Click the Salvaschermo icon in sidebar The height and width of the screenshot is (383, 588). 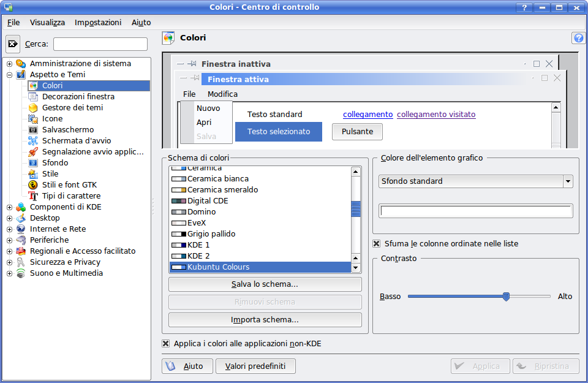tap(33, 130)
